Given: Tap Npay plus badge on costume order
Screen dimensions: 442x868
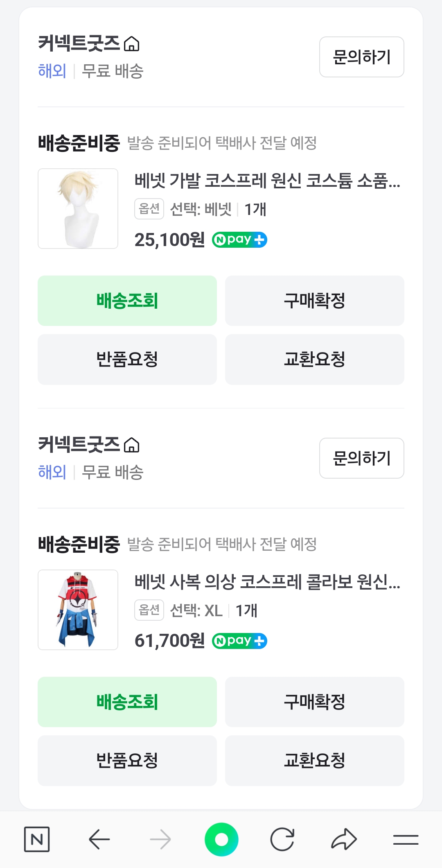Looking at the screenshot, I should (239, 641).
